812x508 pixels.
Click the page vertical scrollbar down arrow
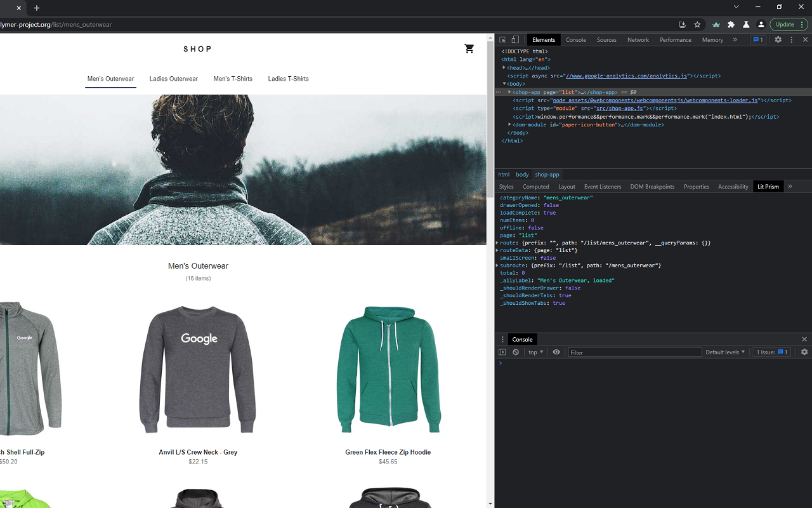[x=490, y=504]
